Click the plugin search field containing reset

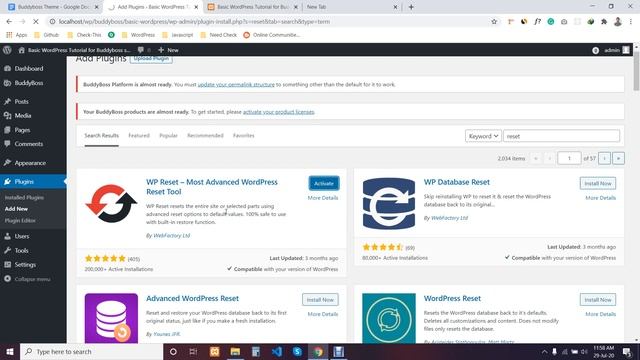(561, 136)
